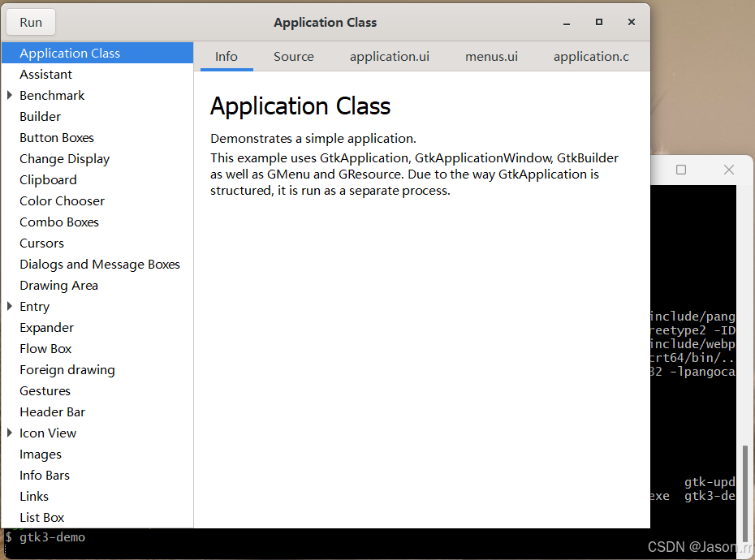Viewport: 755px width, 560px height.
Task: Select the Foreign drawing demo
Action: (x=97, y=370)
